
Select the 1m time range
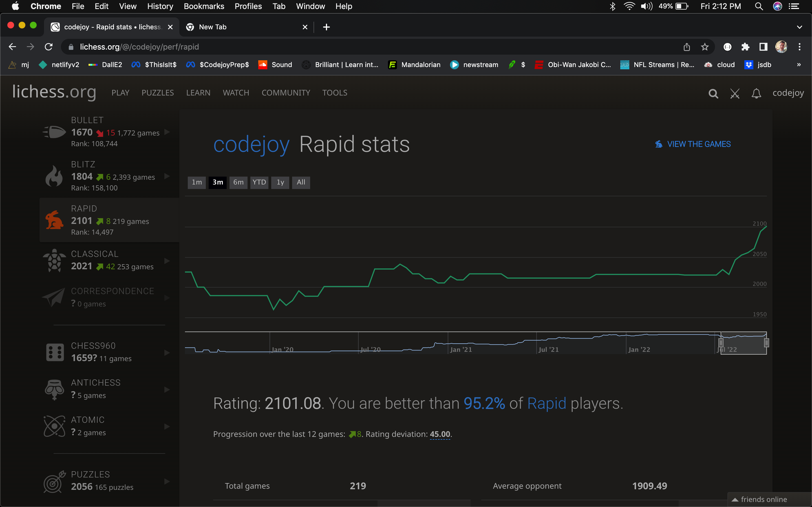pyautogui.click(x=197, y=183)
